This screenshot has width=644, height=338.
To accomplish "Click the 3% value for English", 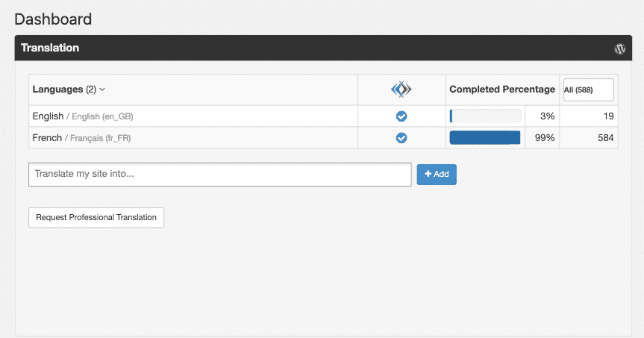I will point(547,116).
